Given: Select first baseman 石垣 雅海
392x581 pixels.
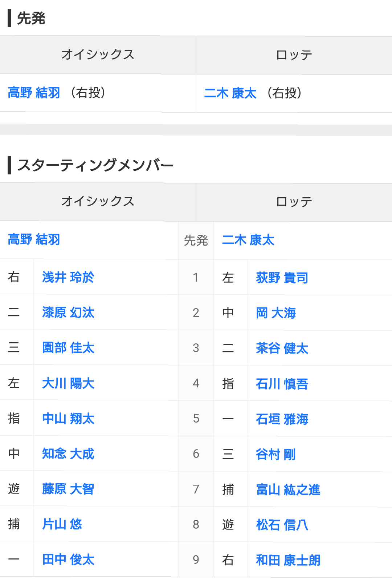Looking at the screenshot, I should pyautogui.click(x=282, y=419).
